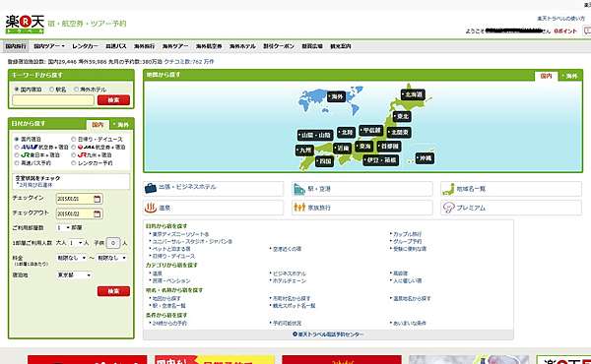Select 北陸 region on the map
Screen dimensions: 591x364
point(346,133)
